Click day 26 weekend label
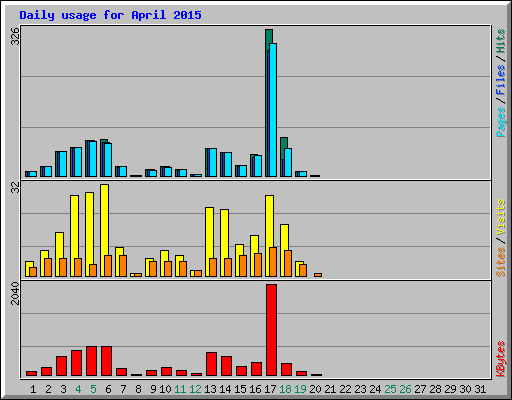The height and width of the screenshot is (400, 512). tap(405, 389)
